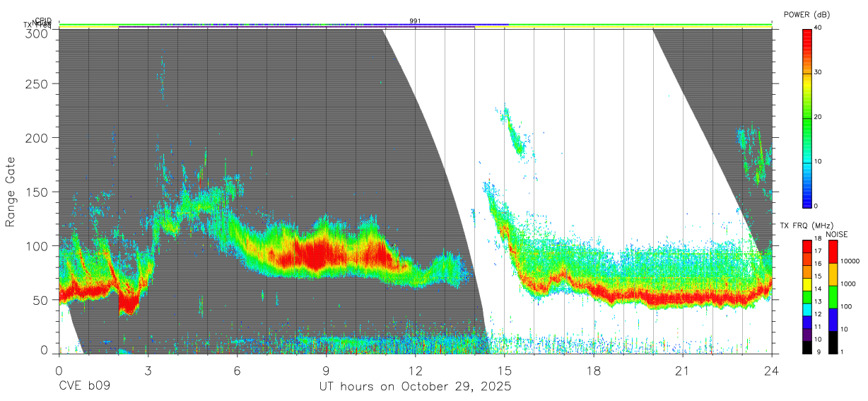This screenshot has height=401, width=868.
Task: Click the 6 hour tick on UT axis
Action: point(237,370)
